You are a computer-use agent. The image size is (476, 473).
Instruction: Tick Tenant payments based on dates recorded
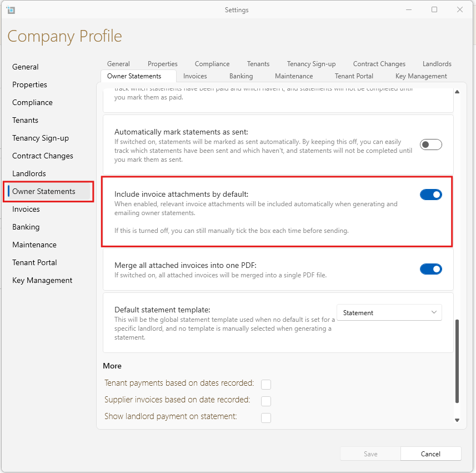(266, 384)
